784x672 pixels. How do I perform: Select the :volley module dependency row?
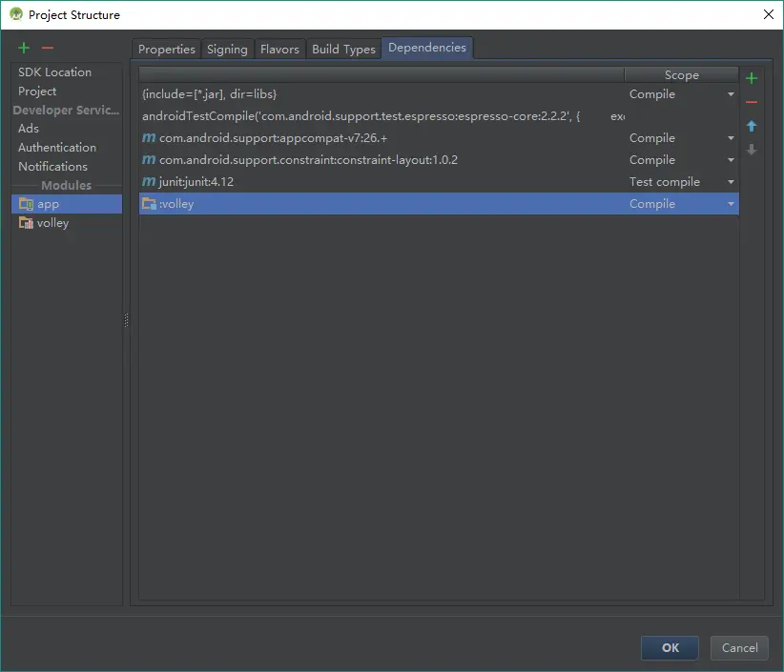click(439, 204)
